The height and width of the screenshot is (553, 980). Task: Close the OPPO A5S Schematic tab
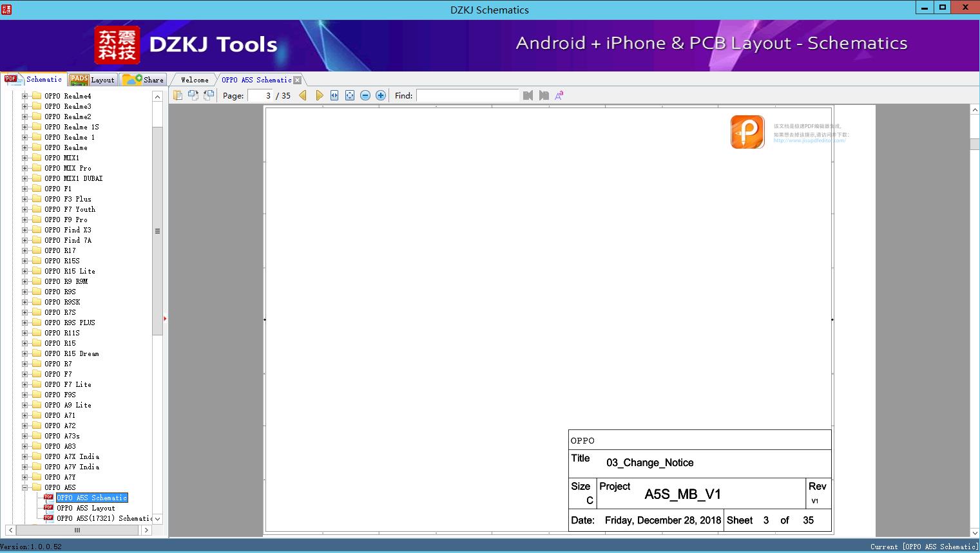[x=297, y=80]
